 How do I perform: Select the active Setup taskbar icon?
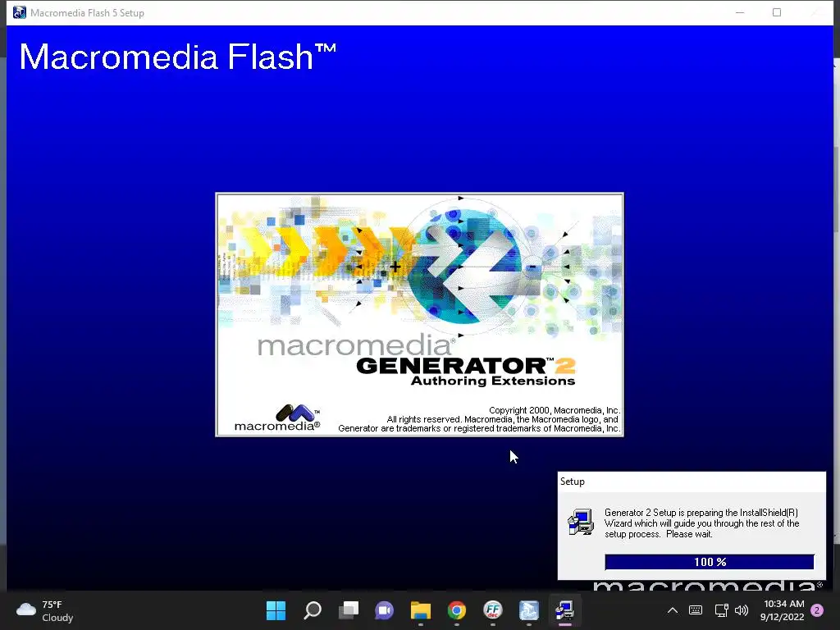[x=564, y=610]
